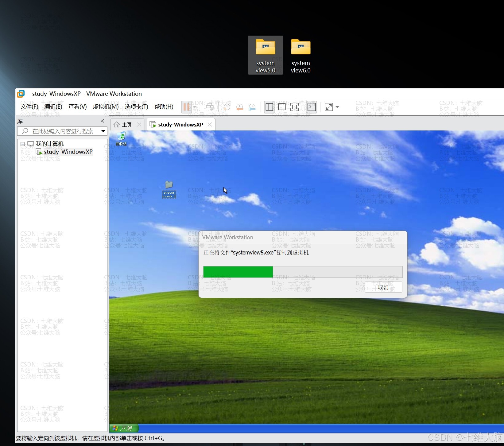Click the stretch guest display icon
The image size is (504, 446).
click(x=329, y=107)
